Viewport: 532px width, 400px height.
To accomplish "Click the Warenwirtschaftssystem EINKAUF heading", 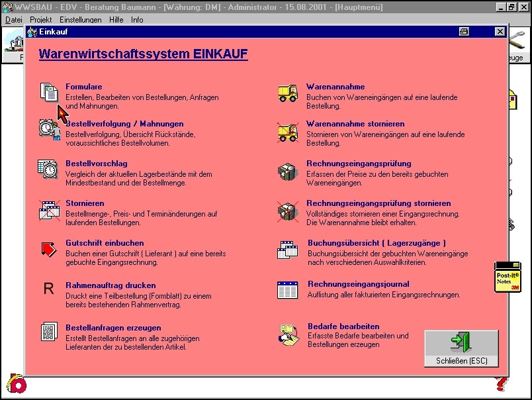I will click(x=143, y=54).
